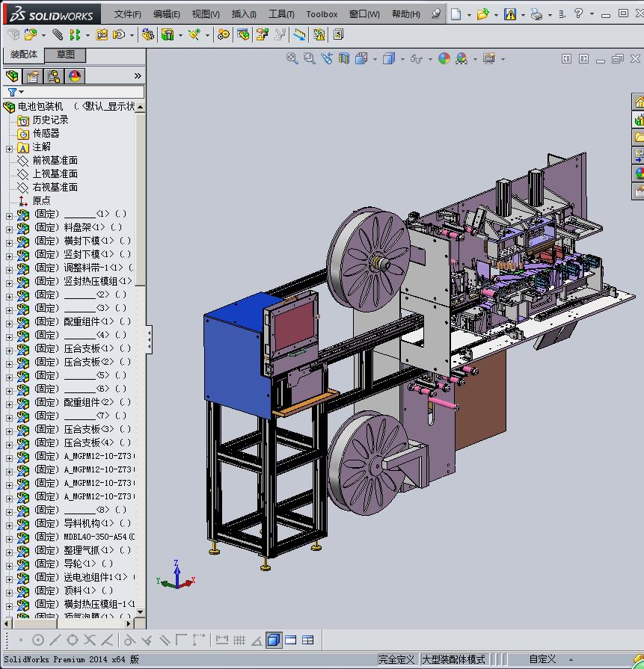Click the Edit Appearance color sphere icon
Viewport: 644px width, 669px height.
pos(444,58)
